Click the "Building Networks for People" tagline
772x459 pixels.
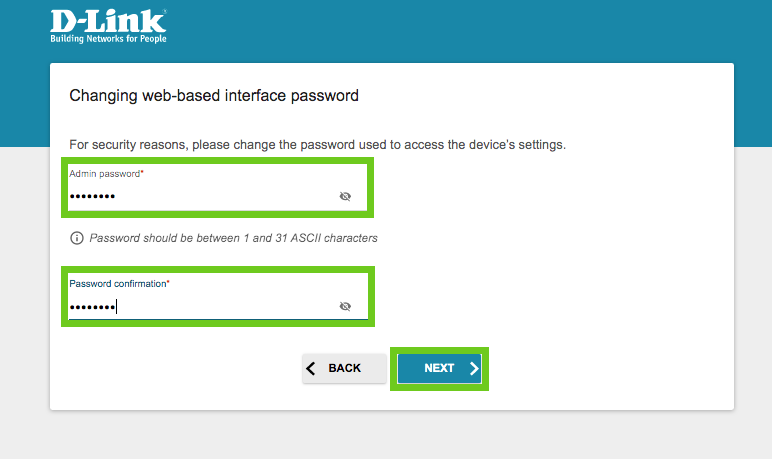coord(108,39)
